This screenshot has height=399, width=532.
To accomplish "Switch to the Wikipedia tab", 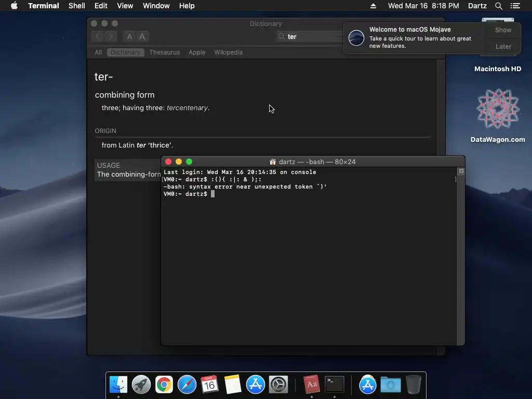I will click(229, 52).
